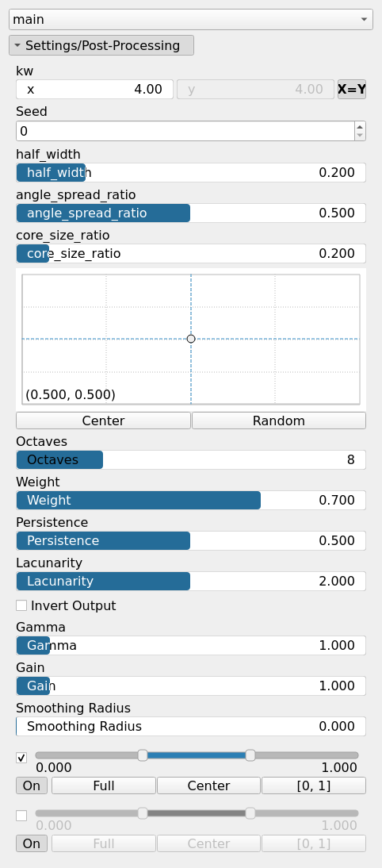Increase Seed with the up arrow
The width and height of the screenshot is (382, 868).
click(x=360, y=127)
